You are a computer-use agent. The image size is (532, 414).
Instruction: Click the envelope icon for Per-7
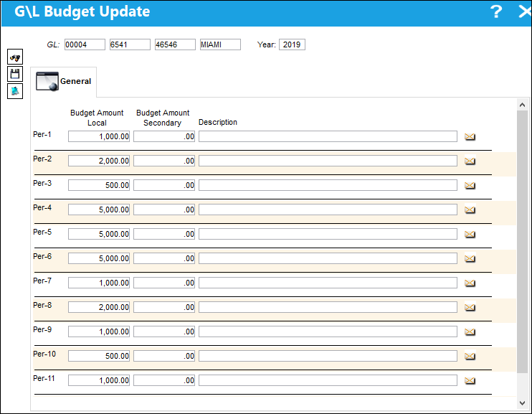(470, 283)
